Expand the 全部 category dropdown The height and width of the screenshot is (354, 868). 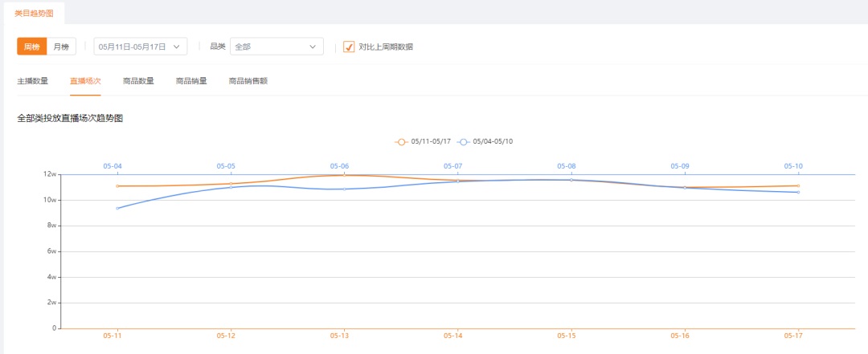coord(276,47)
